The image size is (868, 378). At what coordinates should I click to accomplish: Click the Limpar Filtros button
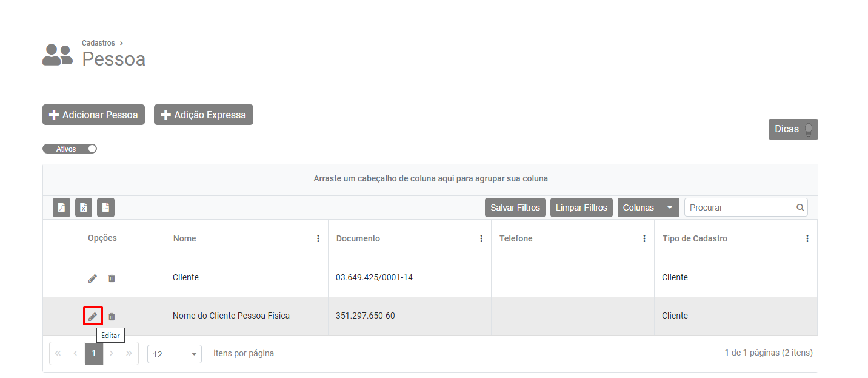pos(581,208)
